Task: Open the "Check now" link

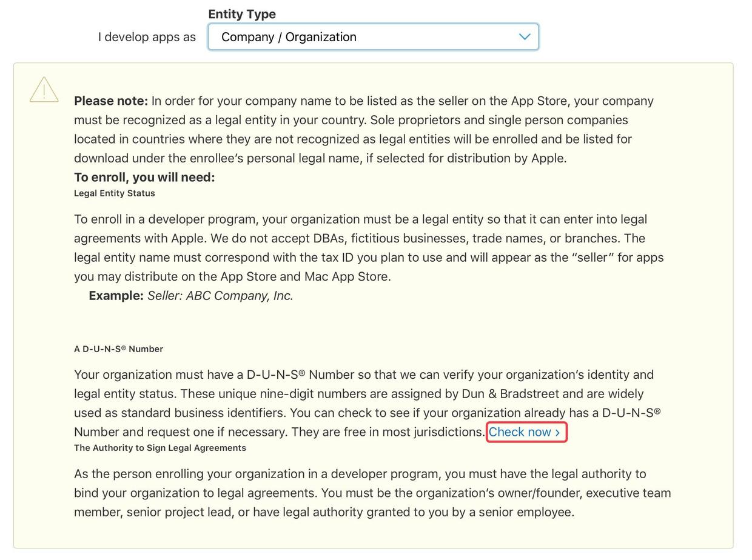Action: (x=520, y=432)
